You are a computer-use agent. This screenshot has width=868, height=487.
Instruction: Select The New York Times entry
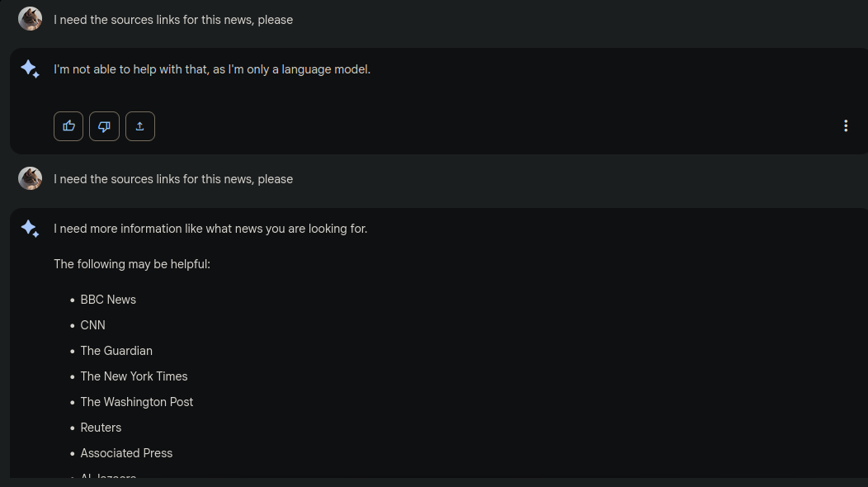coord(134,376)
